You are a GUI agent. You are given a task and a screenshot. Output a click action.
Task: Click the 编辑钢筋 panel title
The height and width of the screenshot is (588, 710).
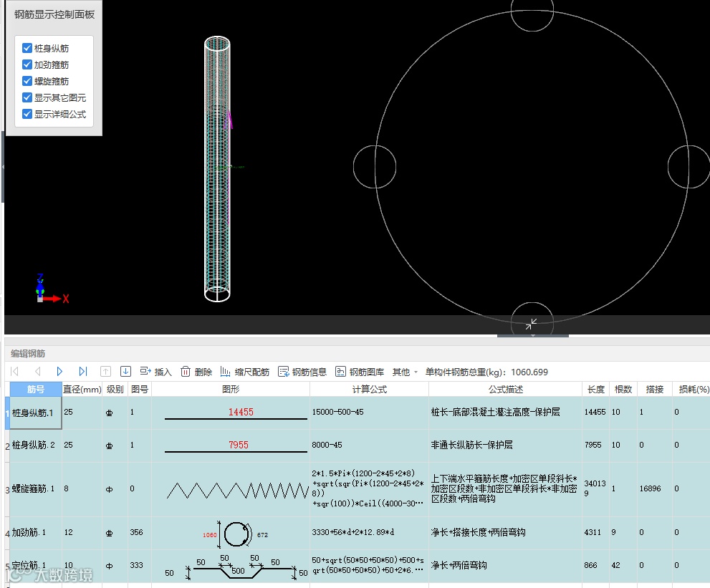(28, 354)
